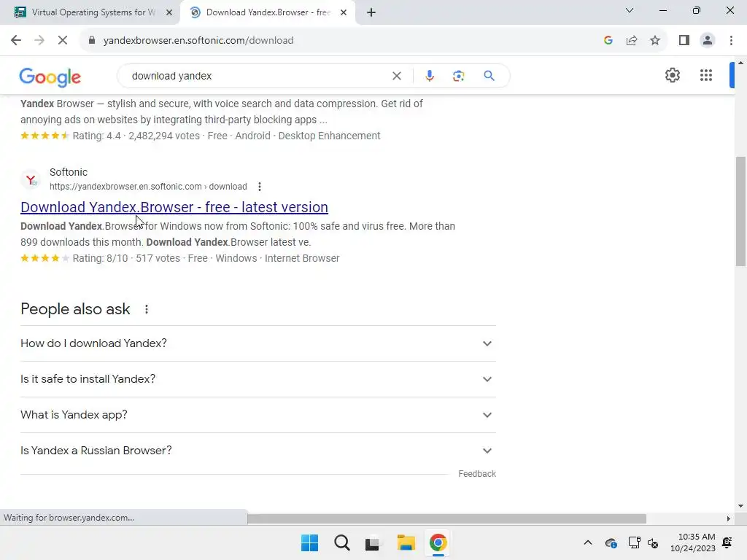Image resolution: width=747 pixels, height=560 pixels.
Task: Click the Google icon in address bar
Action: (608, 41)
